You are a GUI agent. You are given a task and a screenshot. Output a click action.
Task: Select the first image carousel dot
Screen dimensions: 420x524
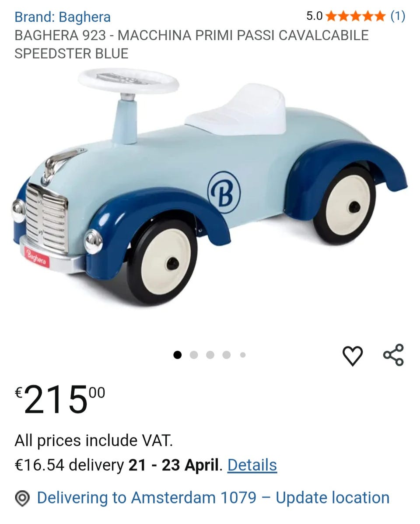coord(178,355)
